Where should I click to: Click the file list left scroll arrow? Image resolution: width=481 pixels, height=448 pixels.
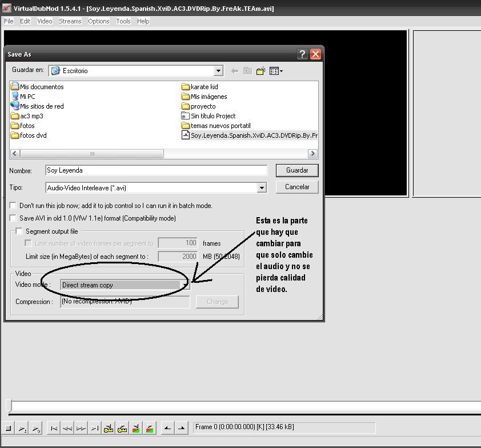point(15,153)
